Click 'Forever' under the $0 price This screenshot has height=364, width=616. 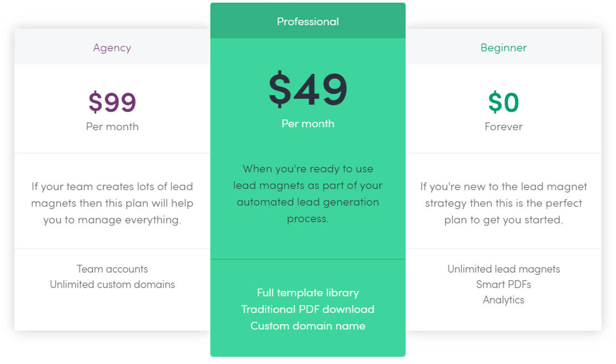pos(504,126)
